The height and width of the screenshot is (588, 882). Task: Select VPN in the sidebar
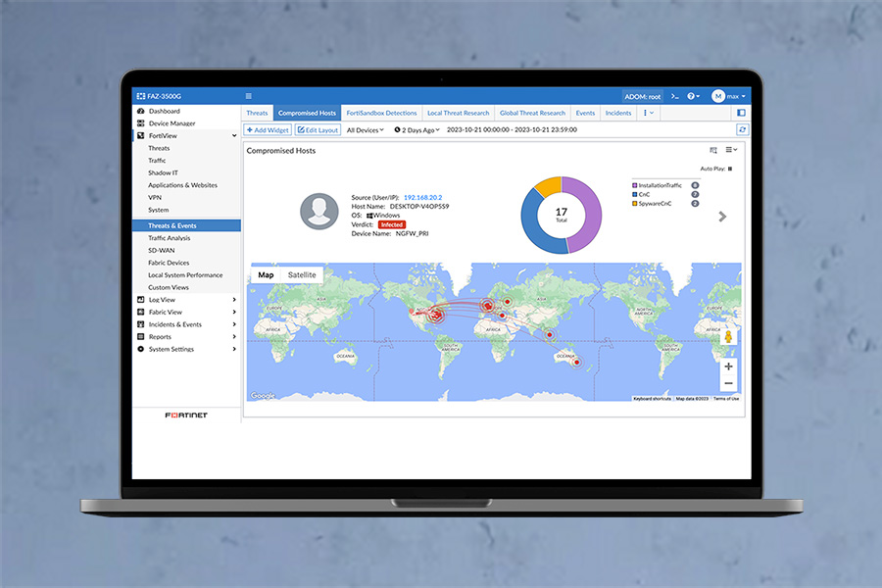coord(155,198)
